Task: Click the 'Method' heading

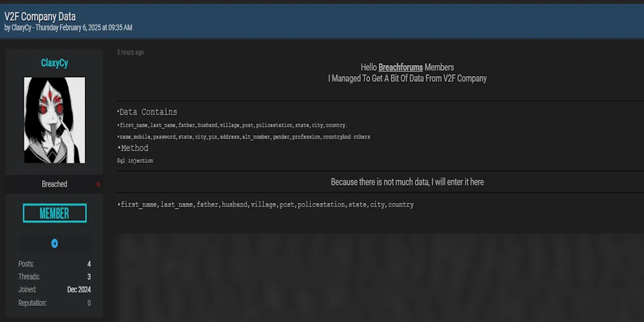Action: pos(133,148)
